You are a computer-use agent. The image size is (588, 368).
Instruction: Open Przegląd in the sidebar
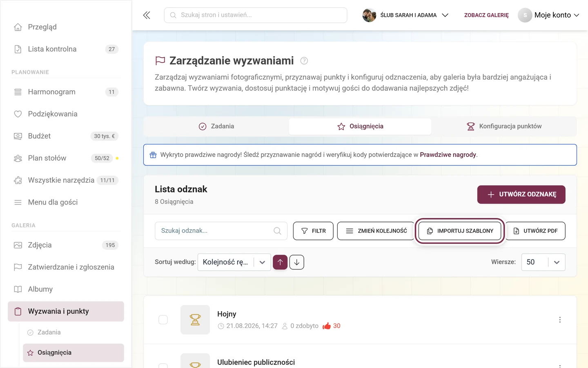tap(66, 27)
